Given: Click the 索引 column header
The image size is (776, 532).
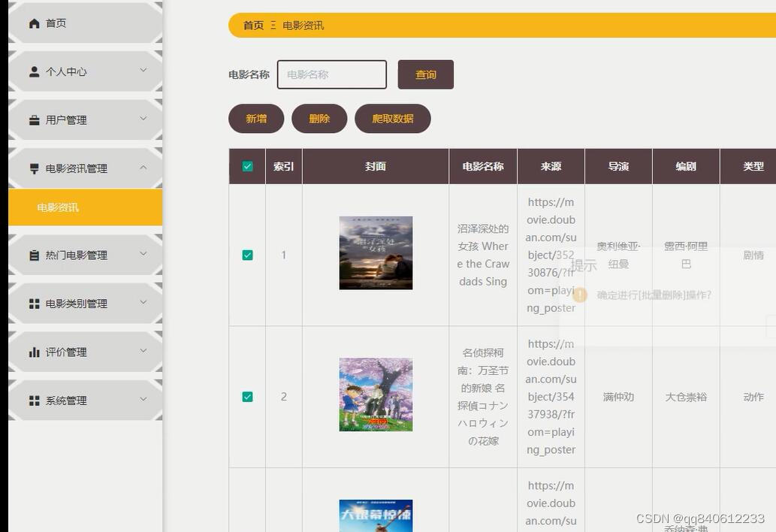Looking at the screenshot, I should point(283,166).
